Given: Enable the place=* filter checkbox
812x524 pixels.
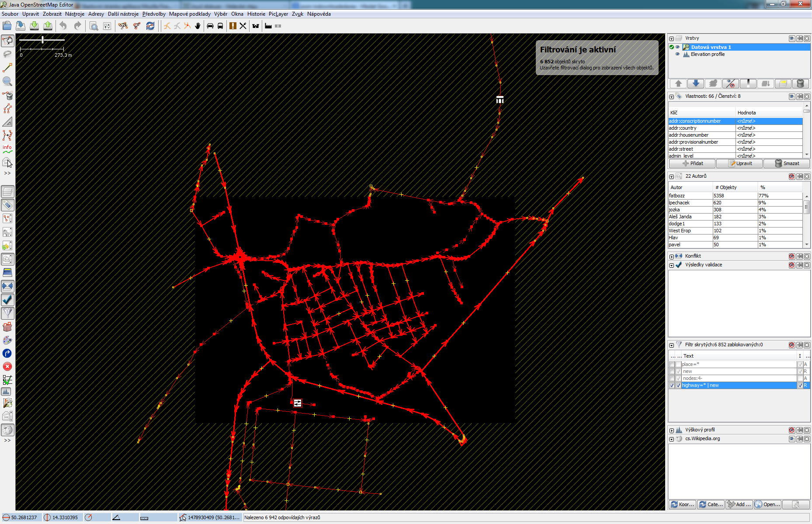Looking at the screenshot, I should (672, 365).
